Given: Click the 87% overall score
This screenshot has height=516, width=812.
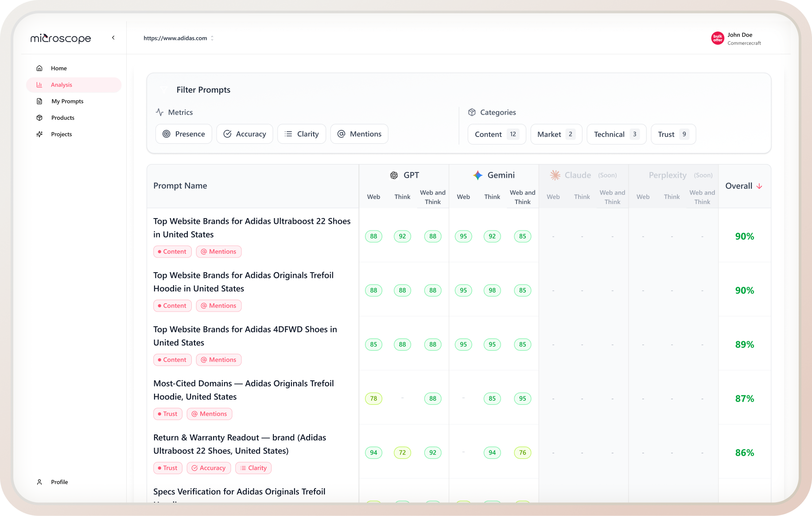Looking at the screenshot, I should pos(745,399).
